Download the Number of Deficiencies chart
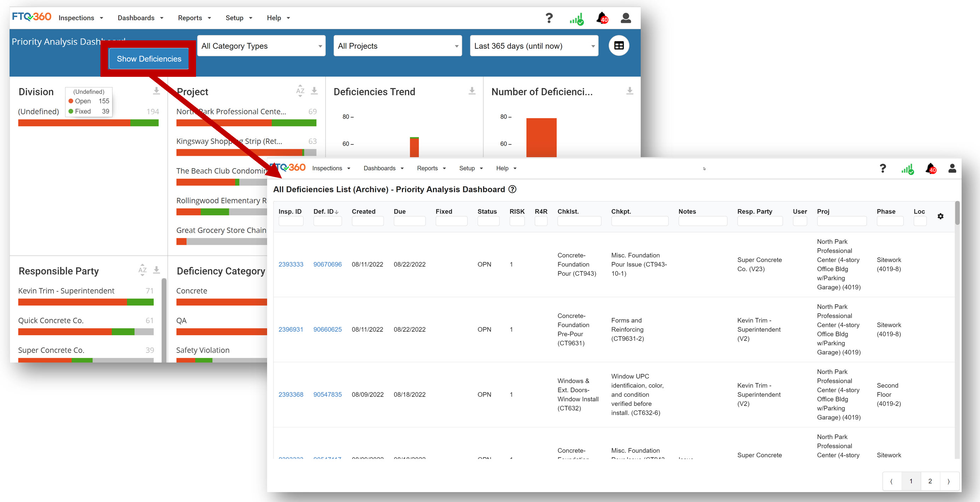Screen dimensions: 980x502 point(630,91)
